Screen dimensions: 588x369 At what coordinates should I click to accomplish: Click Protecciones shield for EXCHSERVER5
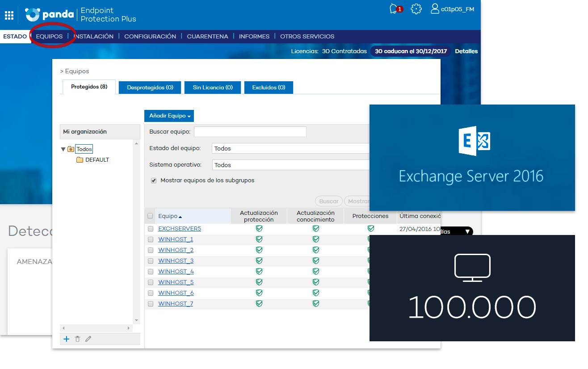(x=370, y=228)
